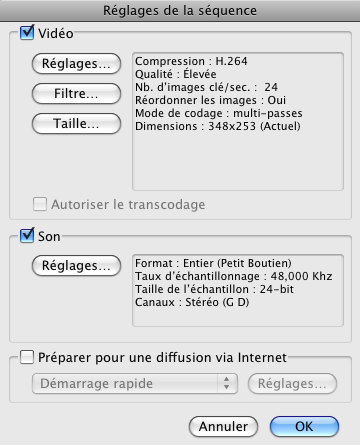The width and height of the screenshot is (360, 445).
Task: Click the Préparer pour une diffusion via Internet label
Action: tap(162, 357)
